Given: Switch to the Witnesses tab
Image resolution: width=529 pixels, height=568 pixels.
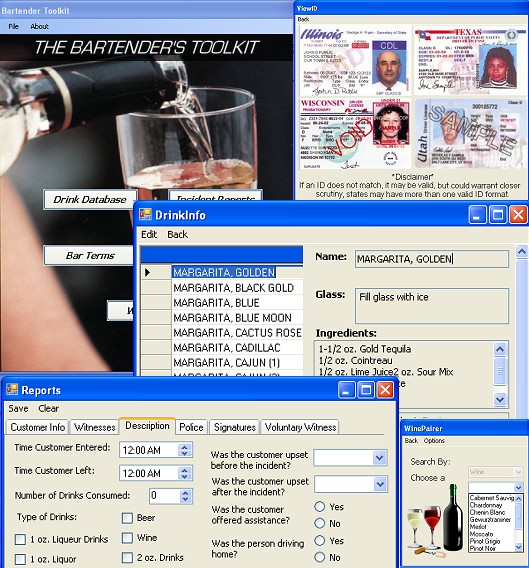Looking at the screenshot, I should pos(95,427).
